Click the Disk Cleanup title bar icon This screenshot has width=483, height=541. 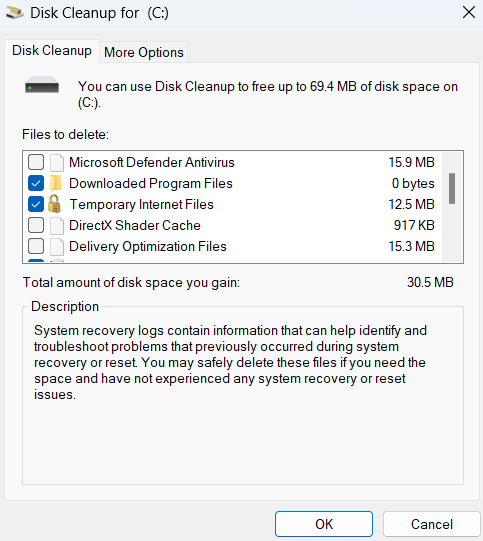15,13
